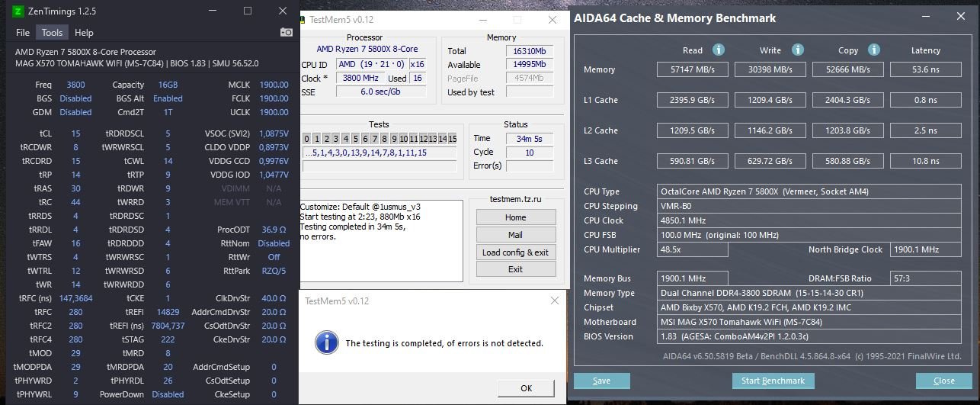Click the Mail button in TestMem5

click(x=516, y=235)
